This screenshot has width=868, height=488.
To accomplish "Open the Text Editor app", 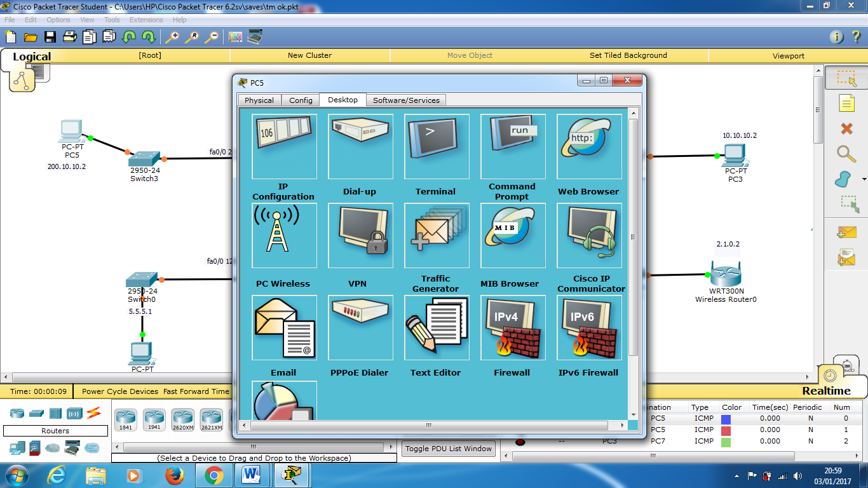I will (437, 328).
